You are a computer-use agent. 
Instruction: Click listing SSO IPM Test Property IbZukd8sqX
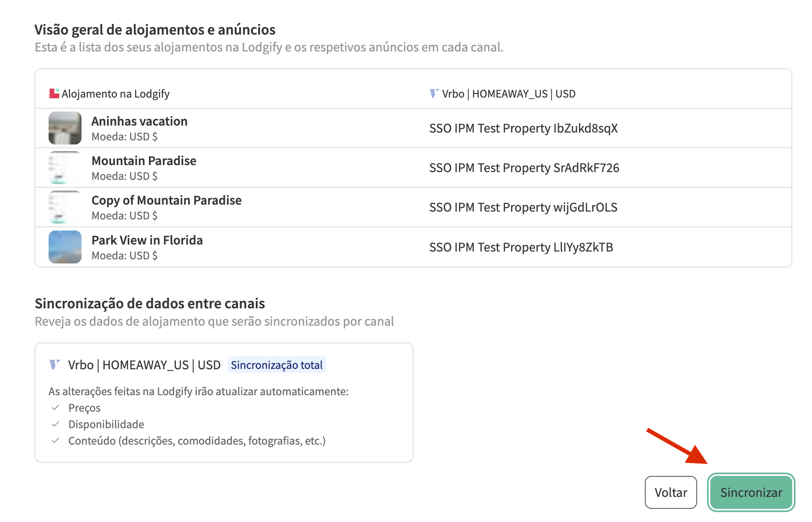point(523,128)
